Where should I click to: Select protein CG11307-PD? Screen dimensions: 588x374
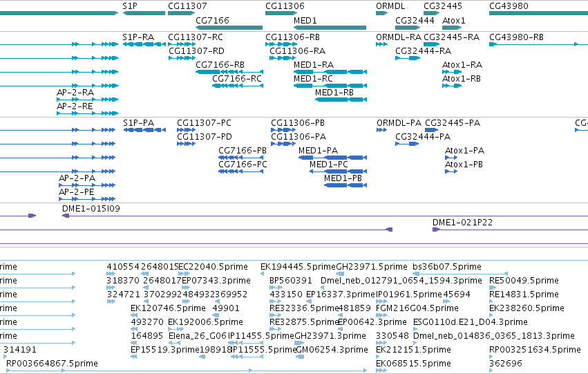[205, 137]
